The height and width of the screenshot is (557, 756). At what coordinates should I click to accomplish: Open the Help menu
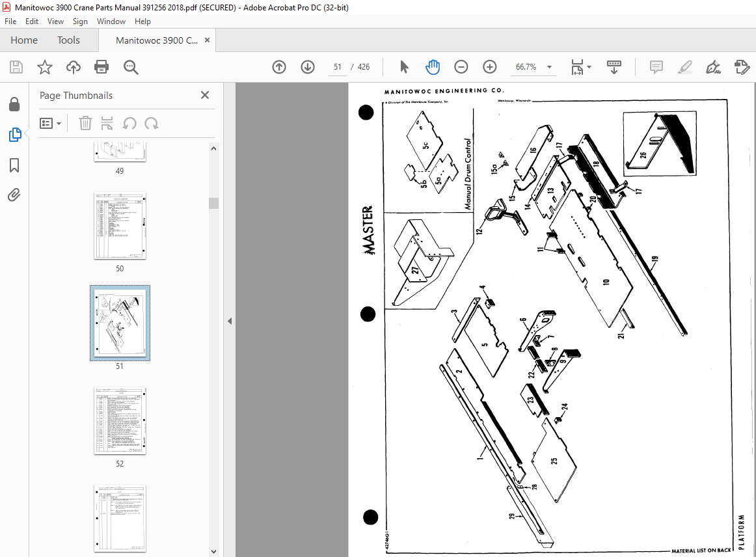click(142, 21)
